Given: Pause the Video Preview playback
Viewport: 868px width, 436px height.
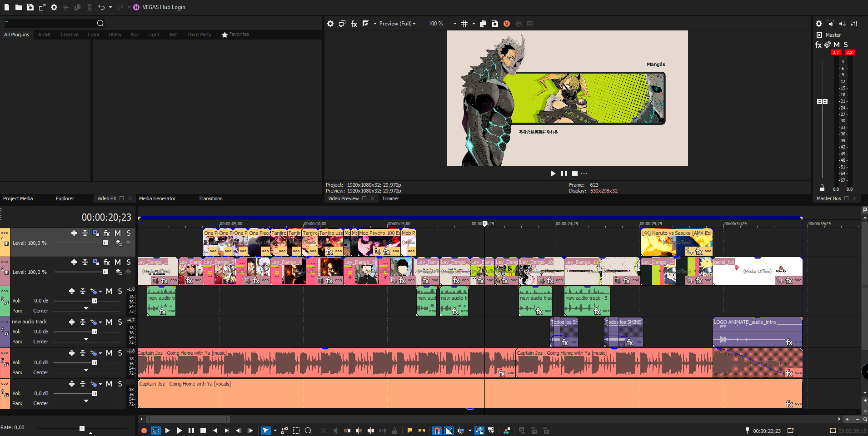Looking at the screenshot, I should (564, 173).
